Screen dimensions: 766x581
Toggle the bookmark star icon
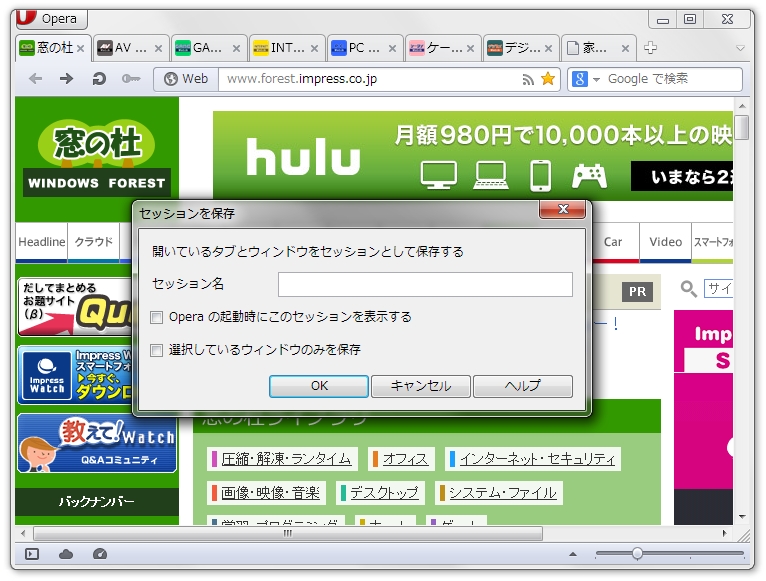(x=548, y=79)
